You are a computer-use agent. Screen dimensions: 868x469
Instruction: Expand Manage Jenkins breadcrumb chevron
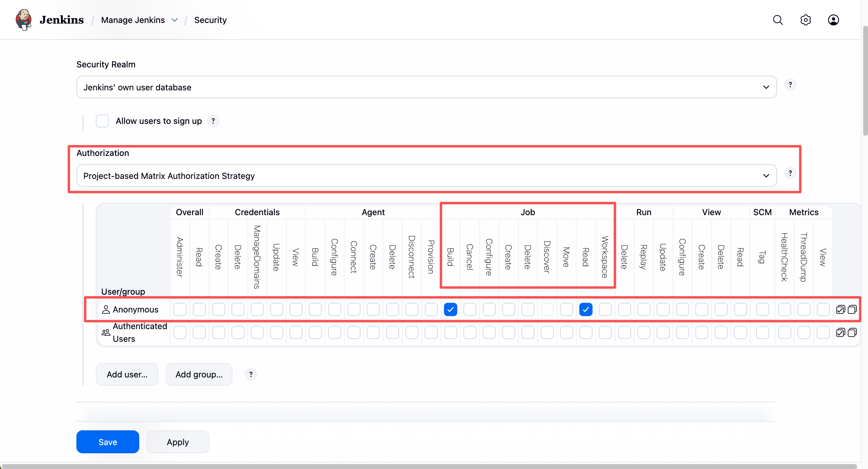click(175, 20)
